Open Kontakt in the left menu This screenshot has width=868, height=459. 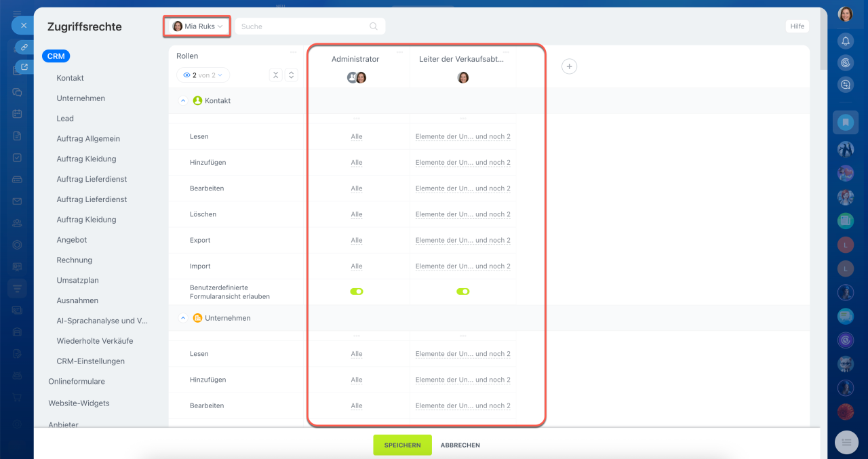(x=71, y=78)
